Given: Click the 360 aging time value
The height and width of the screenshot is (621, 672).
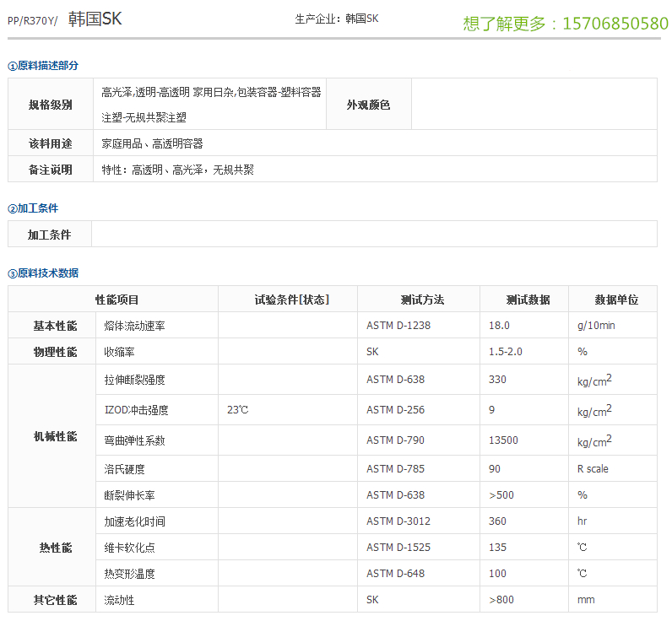Looking at the screenshot, I should coord(497,521).
